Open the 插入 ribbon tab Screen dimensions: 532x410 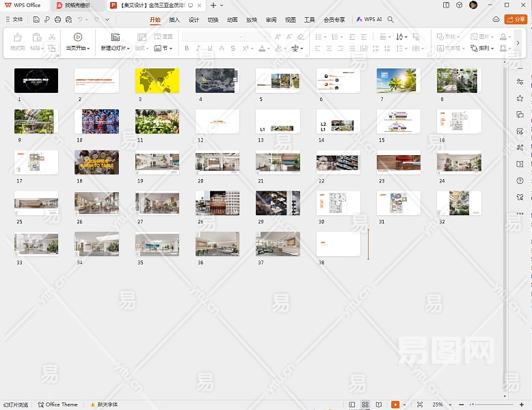(x=174, y=20)
